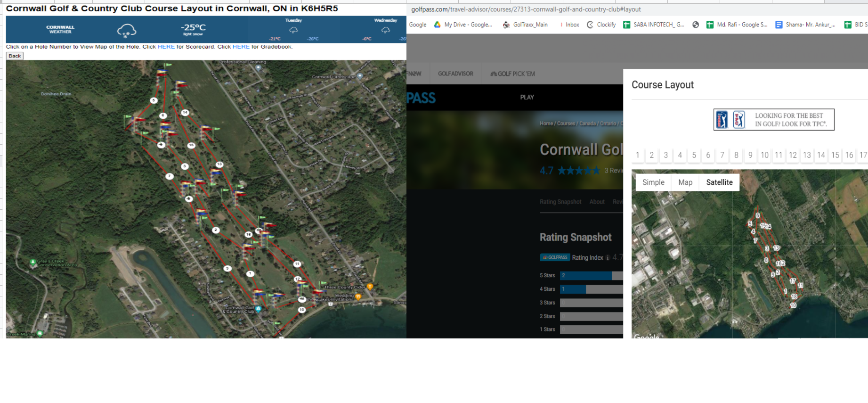Click Tuesday's forecast cloud icon
Screen dimensions: 868x403
pyautogui.click(x=293, y=30)
